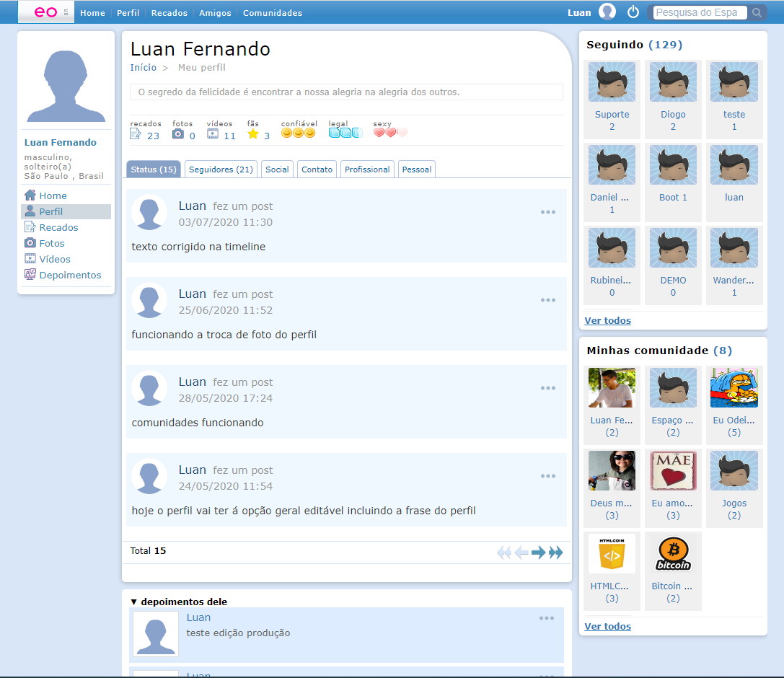Open Perfil in the top navigation
This screenshot has width=784, height=678.
128,13
